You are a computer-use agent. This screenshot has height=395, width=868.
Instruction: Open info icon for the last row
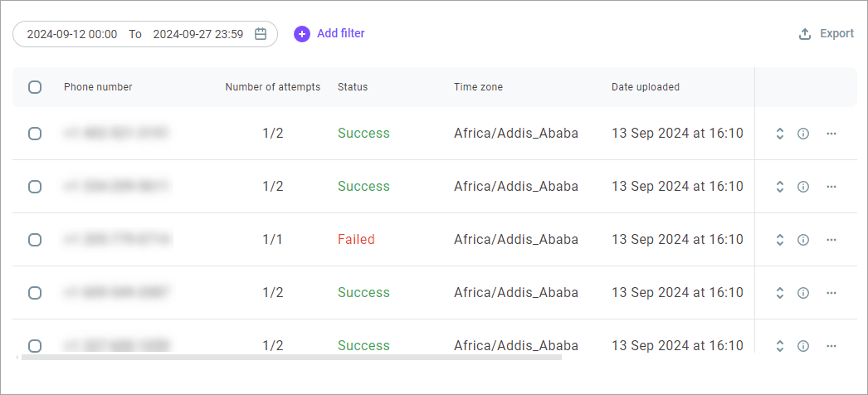[803, 346]
